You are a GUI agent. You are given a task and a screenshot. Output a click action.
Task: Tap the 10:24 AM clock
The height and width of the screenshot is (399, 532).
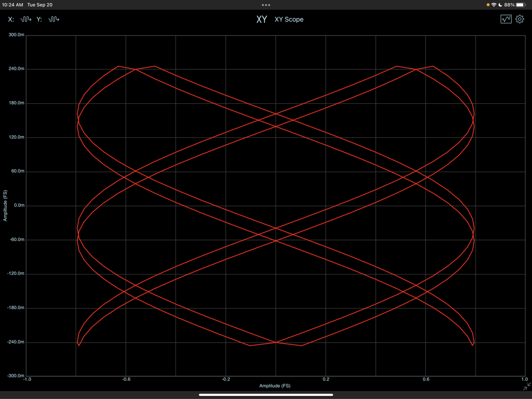13,5
